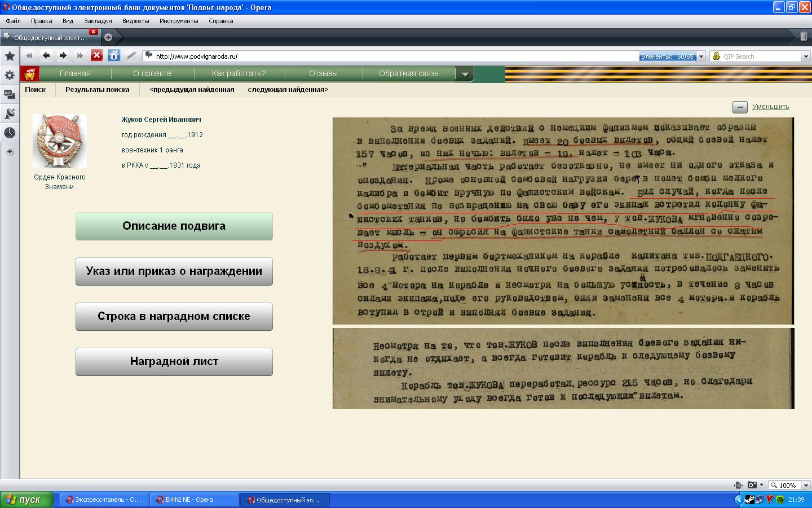
Task: Open the History clock panel in sidebar
Action: tap(10, 133)
